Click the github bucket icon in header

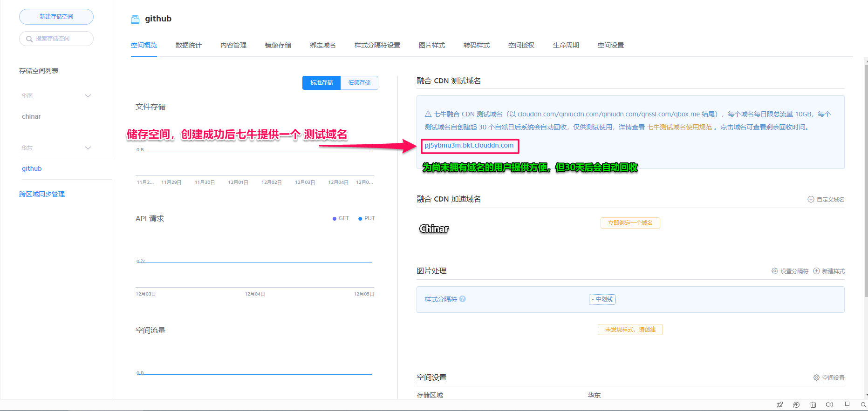coord(135,19)
